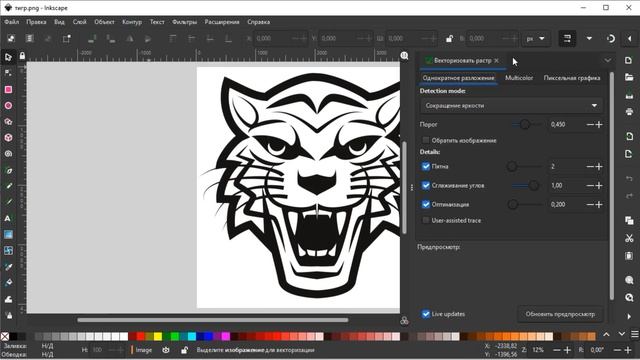Increase the Порог value with plus
640x360 pixels.
click(x=599, y=124)
